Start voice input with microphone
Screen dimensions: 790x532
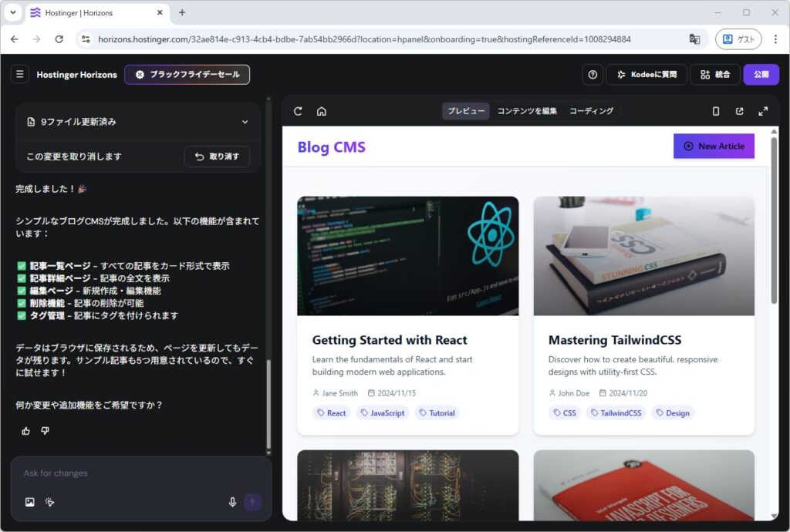(x=232, y=502)
